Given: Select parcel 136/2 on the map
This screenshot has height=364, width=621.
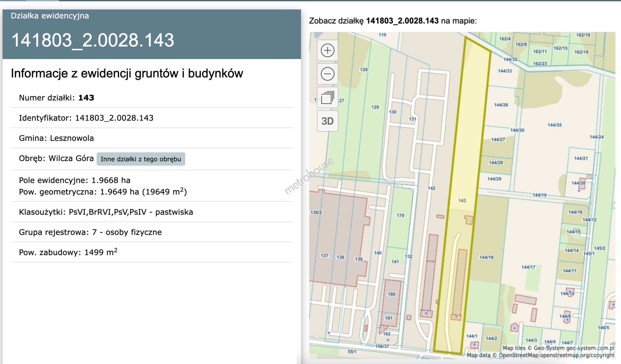Looking at the screenshot, I should pos(316,212).
